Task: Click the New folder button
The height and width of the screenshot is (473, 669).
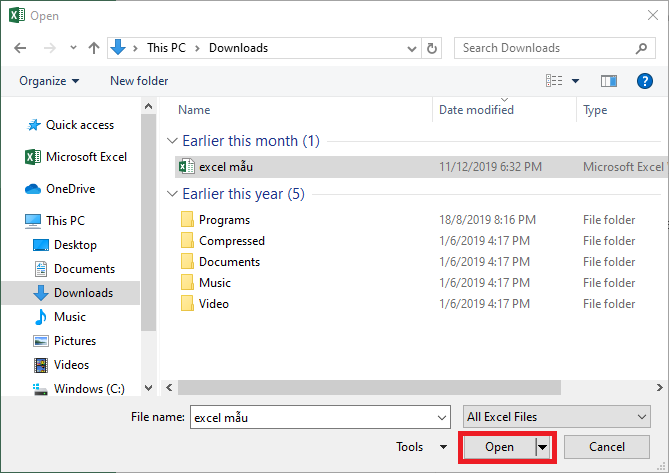Action: click(x=139, y=81)
